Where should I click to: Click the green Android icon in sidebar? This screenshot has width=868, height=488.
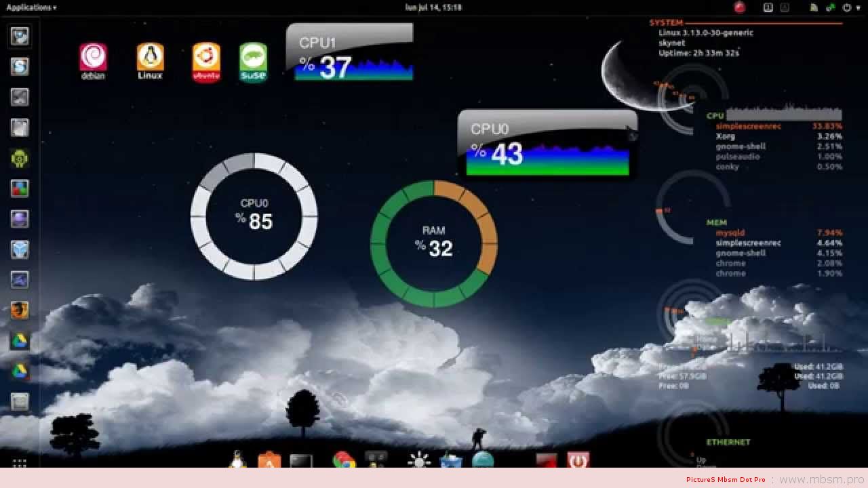coord(20,159)
